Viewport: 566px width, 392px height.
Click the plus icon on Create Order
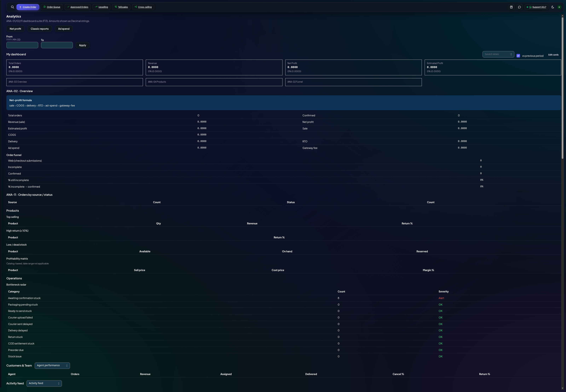point(20,7)
